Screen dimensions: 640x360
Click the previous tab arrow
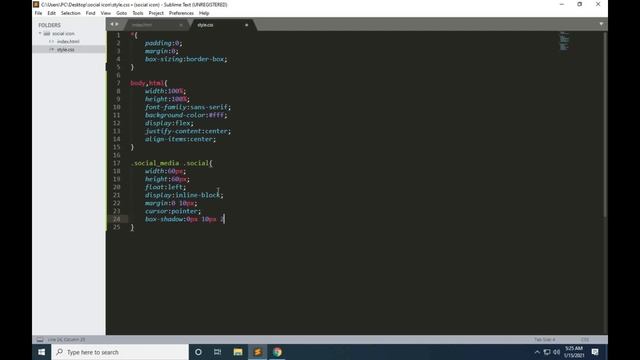click(x=112, y=24)
